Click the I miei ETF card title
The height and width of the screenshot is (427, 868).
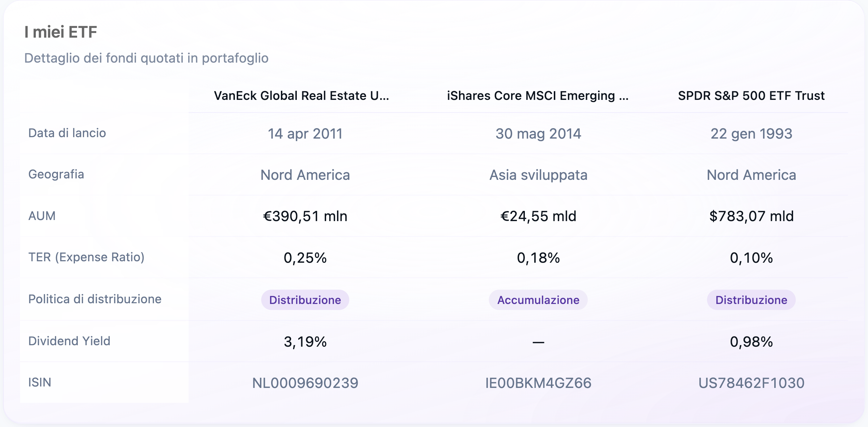pyautogui.click(x=61, y=32)
